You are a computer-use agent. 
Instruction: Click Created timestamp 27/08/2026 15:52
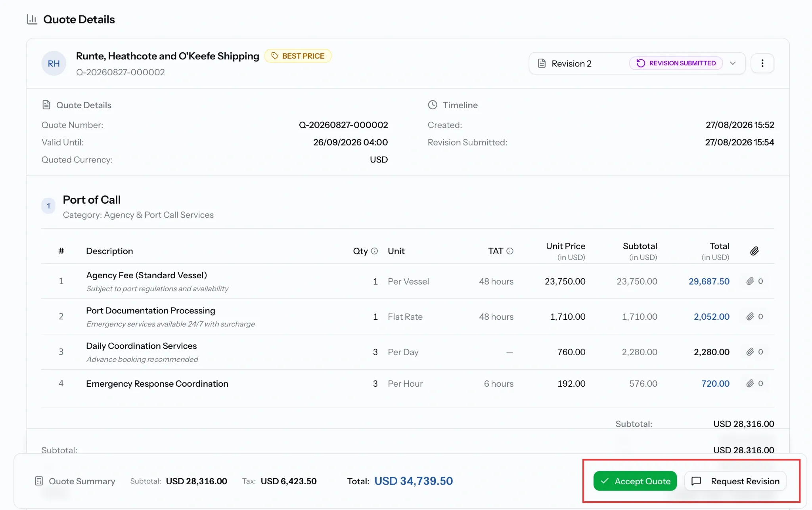coord(740,125)
